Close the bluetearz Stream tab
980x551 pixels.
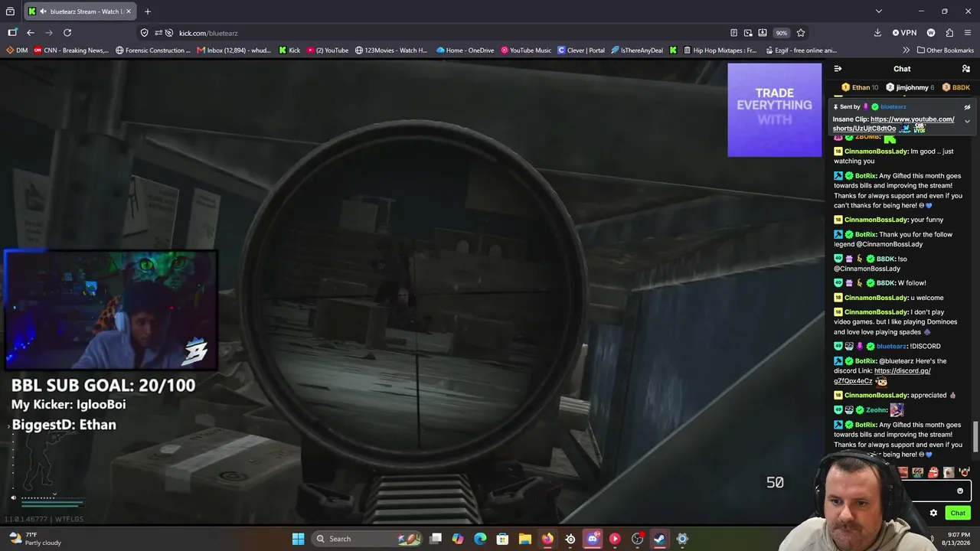pos(128,11)
